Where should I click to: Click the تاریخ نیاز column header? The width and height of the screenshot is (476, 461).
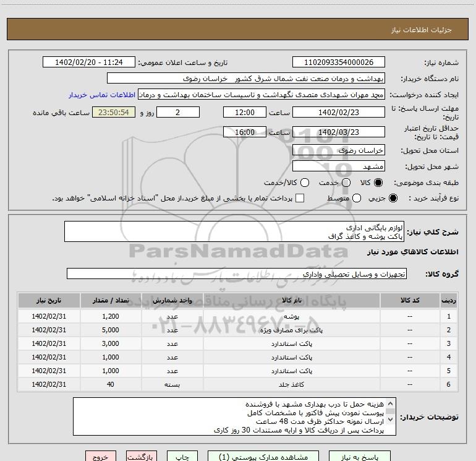pyautogui.click(x=49, y=301)
